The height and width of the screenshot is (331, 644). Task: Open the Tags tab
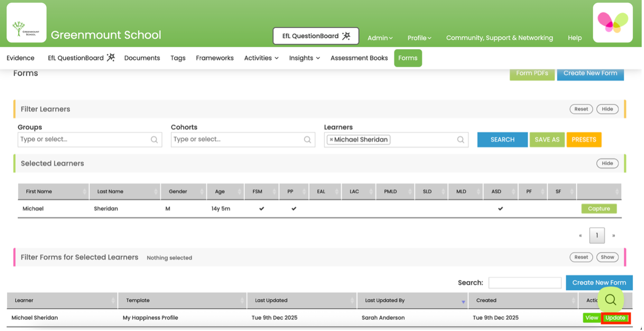(179, 58)
